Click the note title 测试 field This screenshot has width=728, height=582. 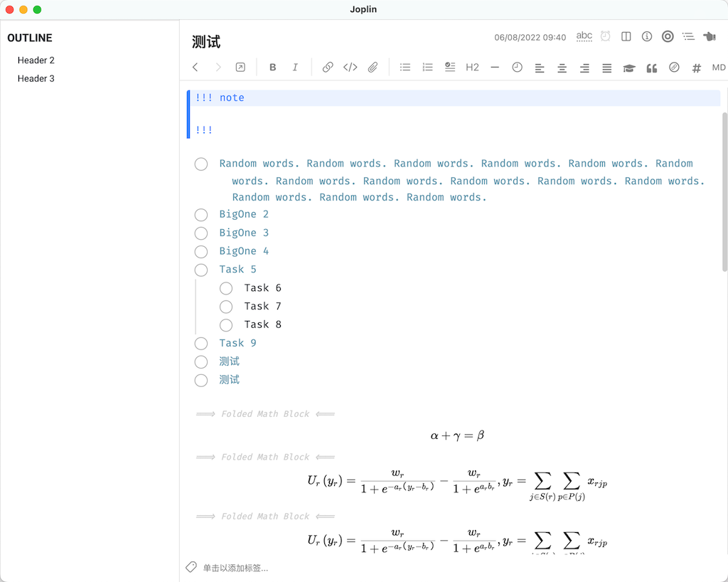[x=206, y=42]
